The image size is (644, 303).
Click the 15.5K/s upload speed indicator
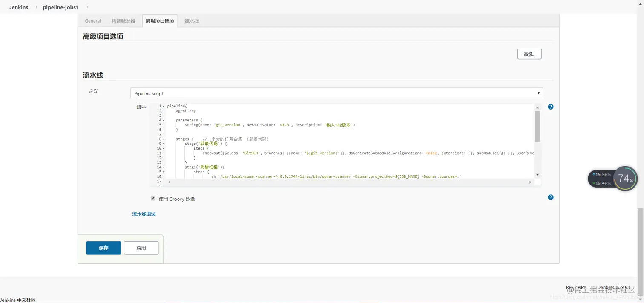[602, 175]
